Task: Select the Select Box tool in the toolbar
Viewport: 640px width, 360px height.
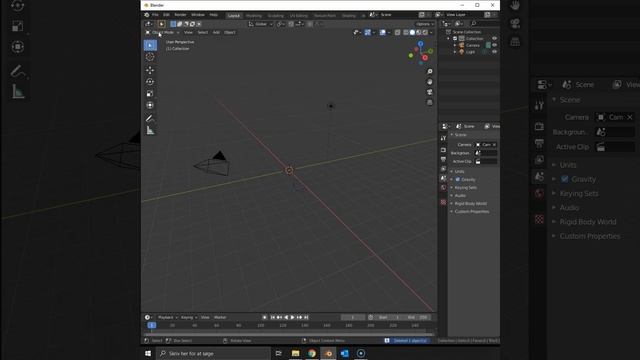Action: 150,45
